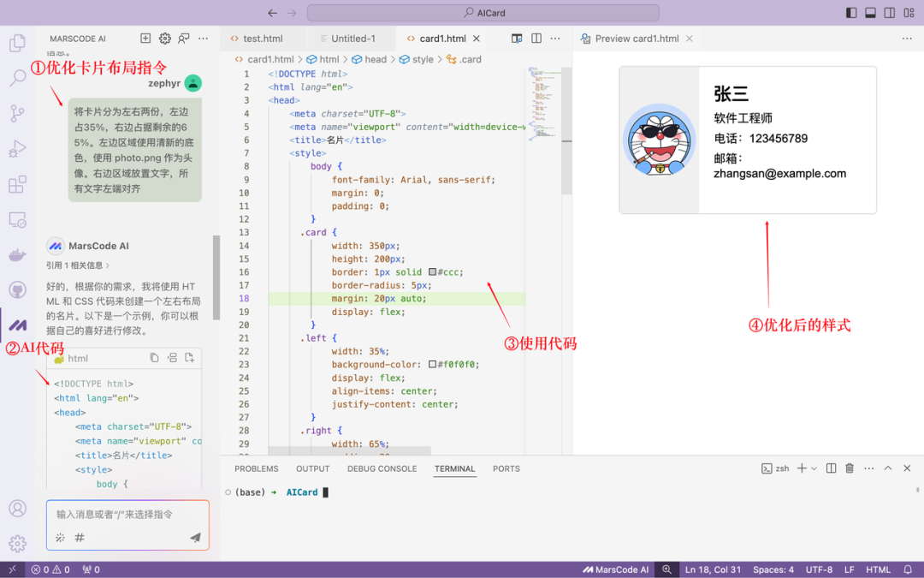924x578 pixels.
Task: Click the #ccc color swatch in code
Action: [x=433, y=272]
